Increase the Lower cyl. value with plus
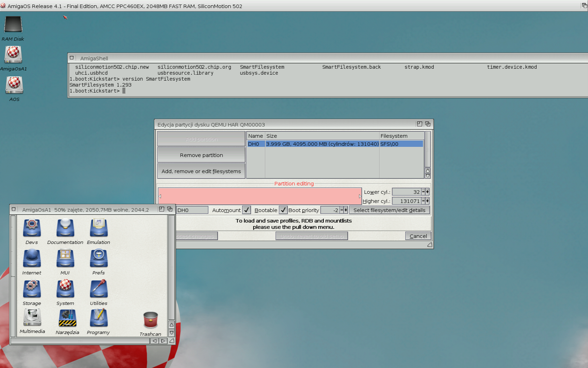This screenshot has width=588, height=368. pyautogui.click(x=428, y=192)
